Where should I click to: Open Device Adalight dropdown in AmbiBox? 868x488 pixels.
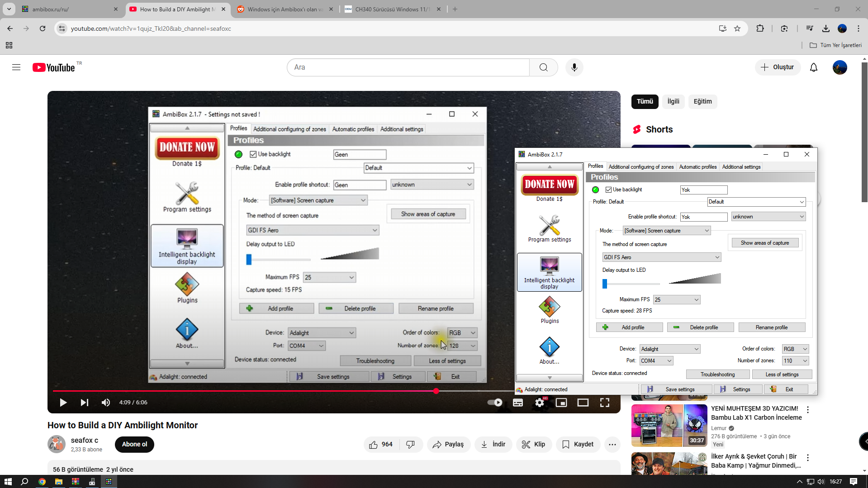pos(670,349)
